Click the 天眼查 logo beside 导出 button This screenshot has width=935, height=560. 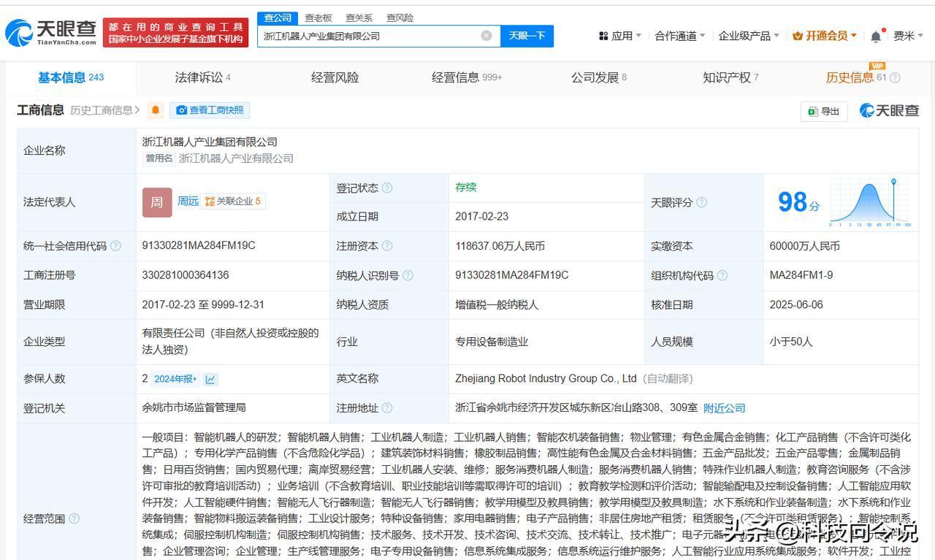[889, 111]
